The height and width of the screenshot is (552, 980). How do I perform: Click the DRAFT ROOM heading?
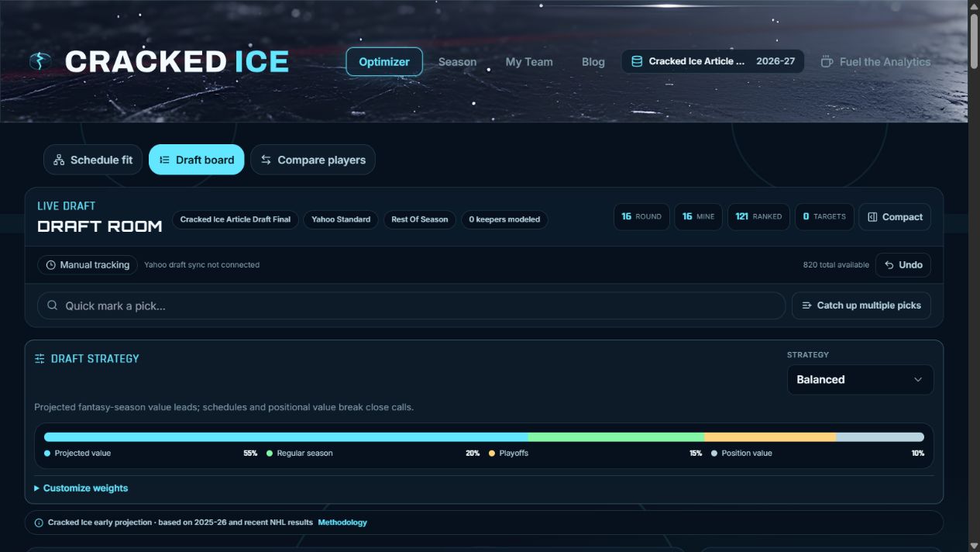tap(100, 226)
